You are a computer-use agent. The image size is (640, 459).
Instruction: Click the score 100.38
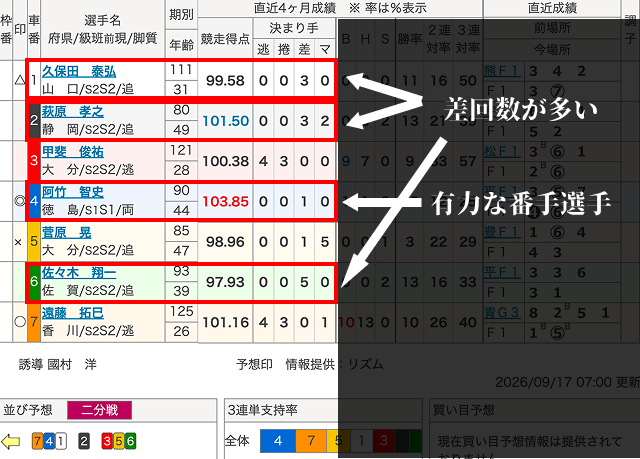click(x=225, y=162)
